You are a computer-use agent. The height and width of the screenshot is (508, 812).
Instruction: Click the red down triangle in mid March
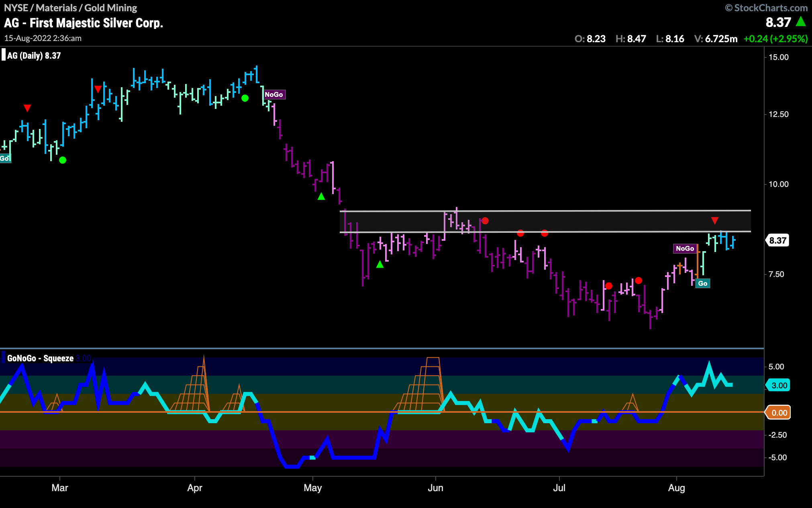coord(98,89)
